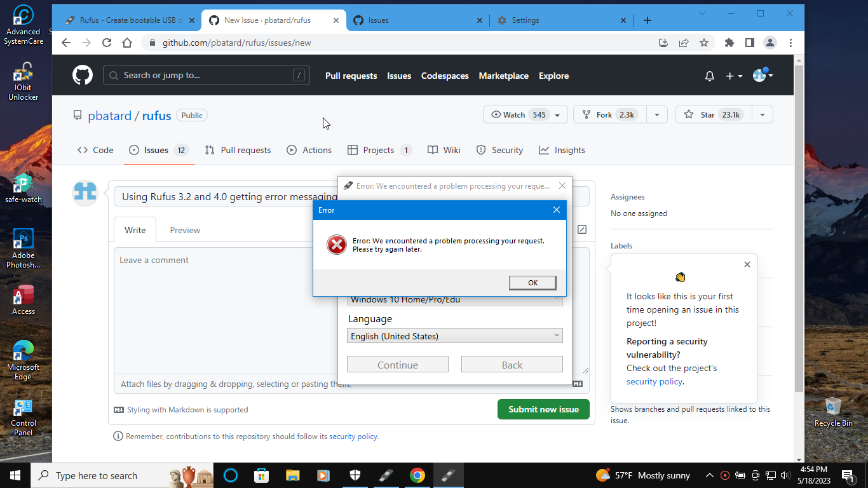Bookmark this page with the star icon

tap(704, 43)
